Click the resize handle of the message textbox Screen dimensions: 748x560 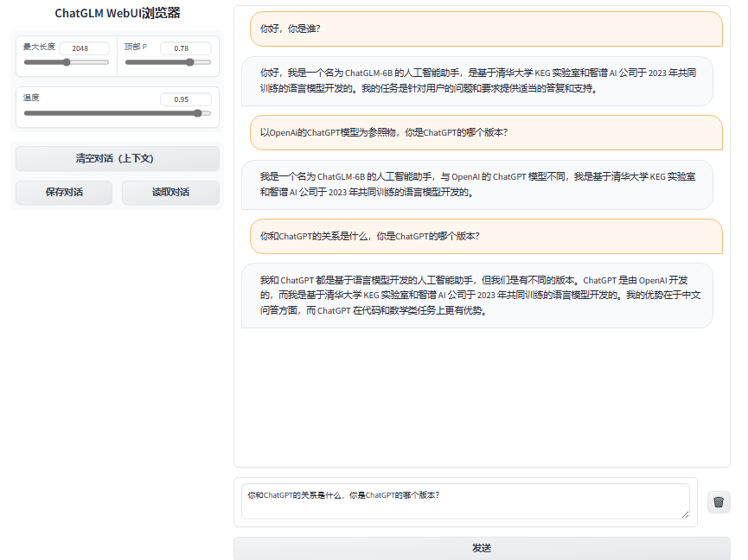[x=685, y=514]
